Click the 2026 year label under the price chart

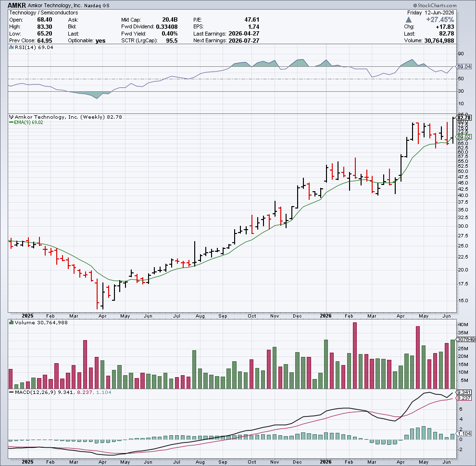(326, 316)
